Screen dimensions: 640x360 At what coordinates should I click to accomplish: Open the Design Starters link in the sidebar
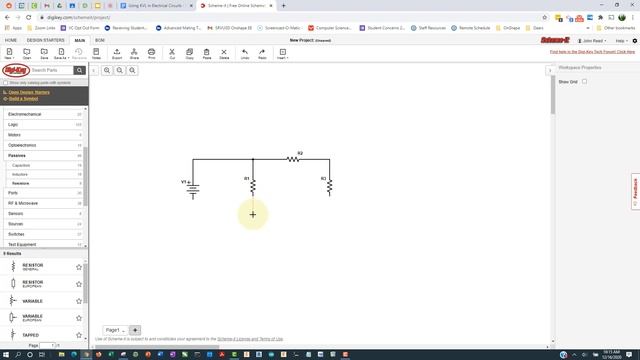(29, 92)
